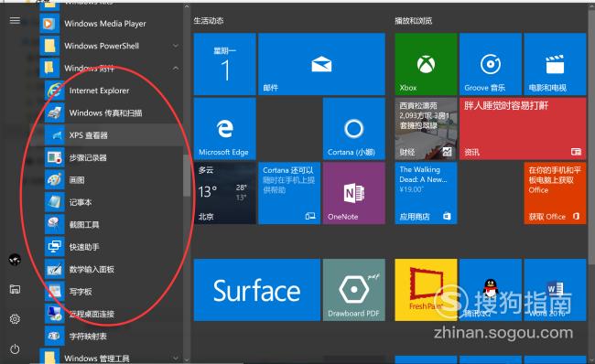Open the 北京 weather tile
The width and height of the screenshot is (595, 364).
coord(225,193)
